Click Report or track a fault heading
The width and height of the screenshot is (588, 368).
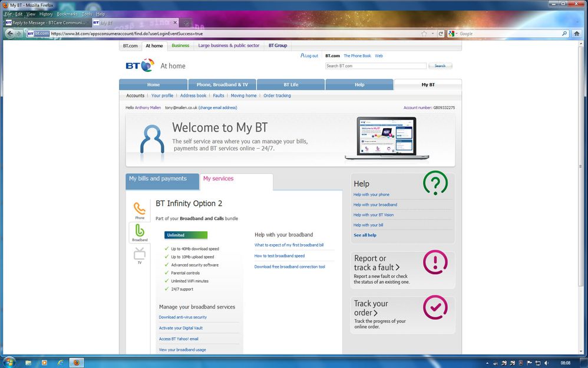pos(376,263)
